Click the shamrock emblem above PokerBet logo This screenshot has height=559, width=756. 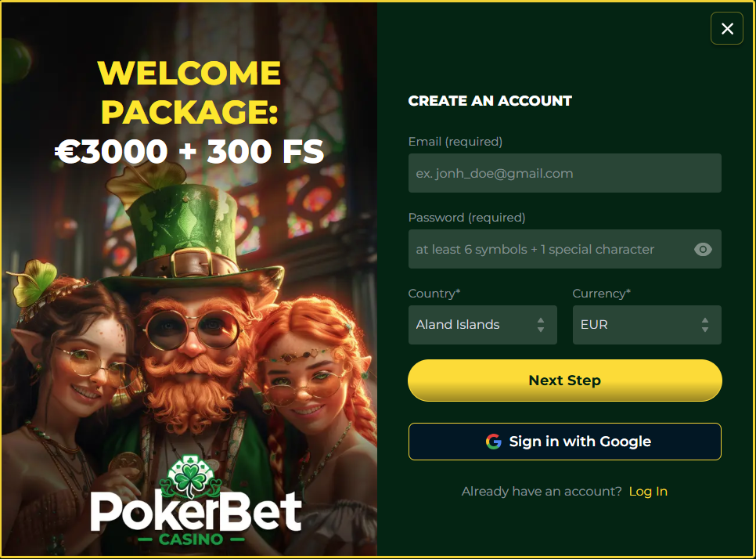tap(192, 477)
